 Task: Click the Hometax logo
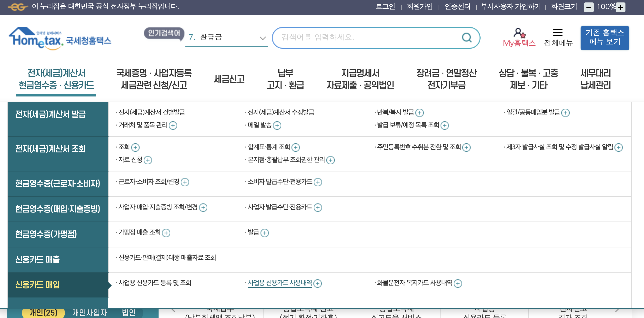(60, 38)
